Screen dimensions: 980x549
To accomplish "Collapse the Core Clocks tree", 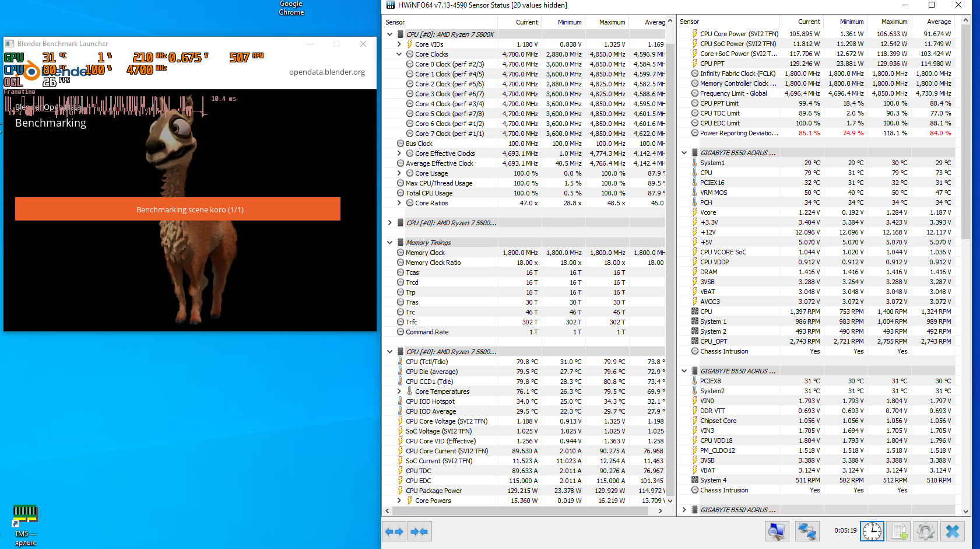I will click(x=399, y=54).
